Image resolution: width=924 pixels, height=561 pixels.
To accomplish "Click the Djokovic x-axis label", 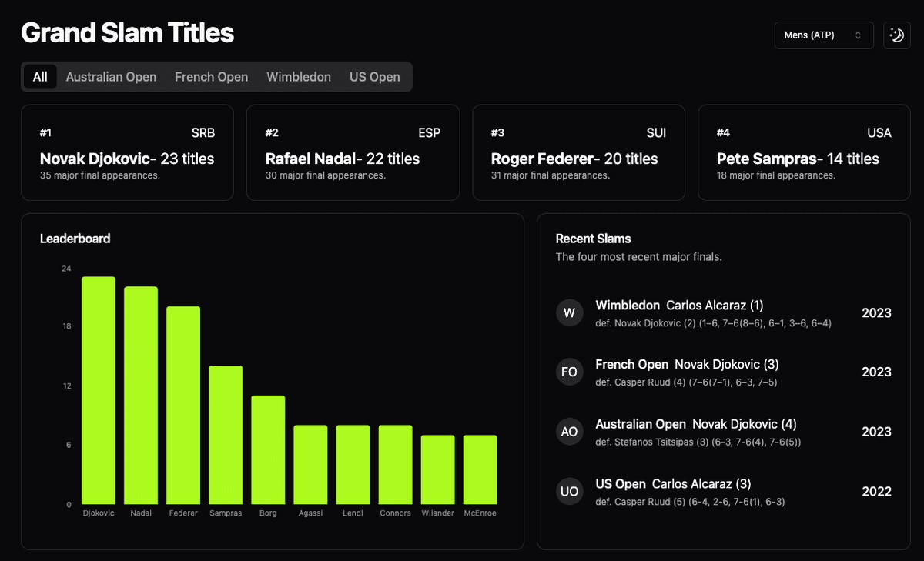I will 99,513.
